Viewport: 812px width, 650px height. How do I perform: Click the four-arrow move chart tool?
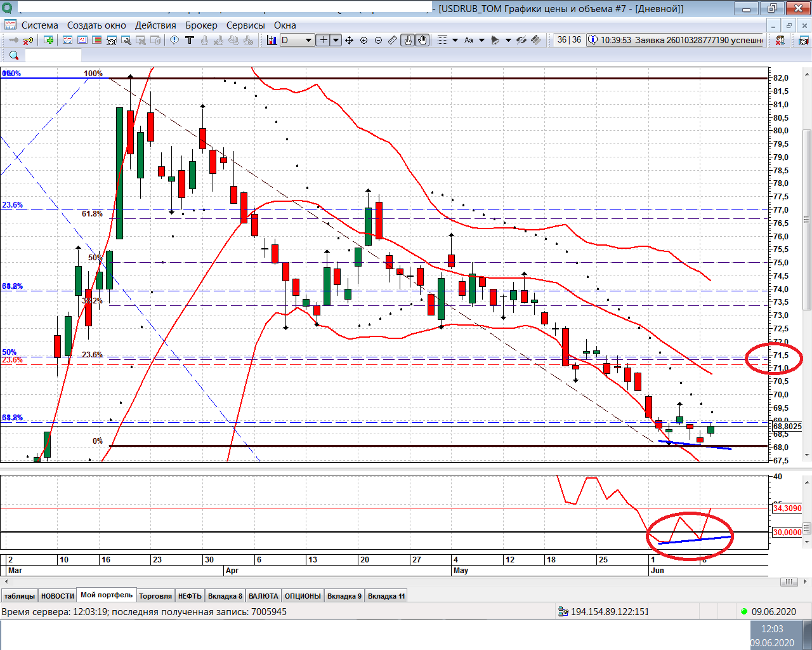coord(350,40)
